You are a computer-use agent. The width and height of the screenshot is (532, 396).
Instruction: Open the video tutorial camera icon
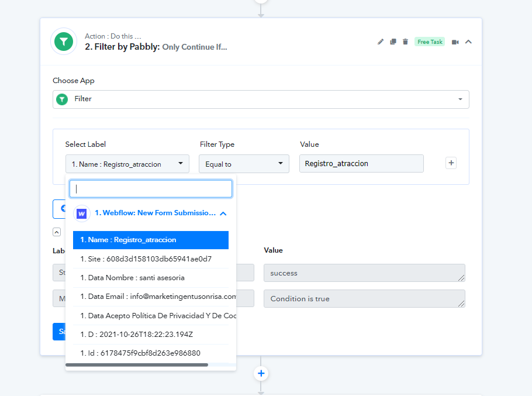(x=455, y=42)
